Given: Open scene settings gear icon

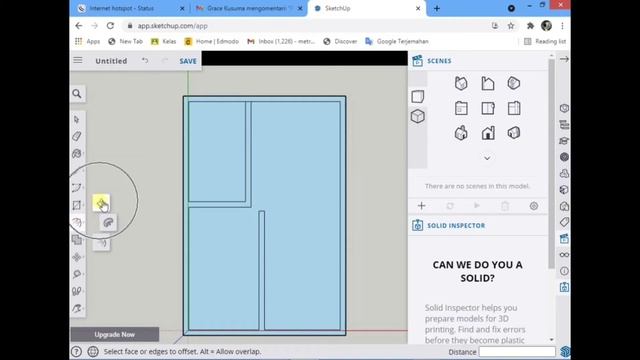Looking at the screenshot, I should coord(533,206).
